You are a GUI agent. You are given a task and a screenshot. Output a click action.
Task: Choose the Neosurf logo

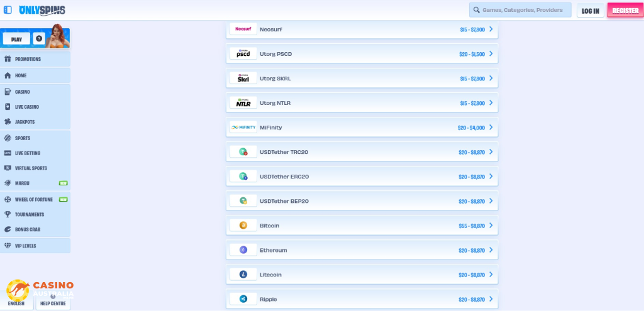click(x=243, y=30)
